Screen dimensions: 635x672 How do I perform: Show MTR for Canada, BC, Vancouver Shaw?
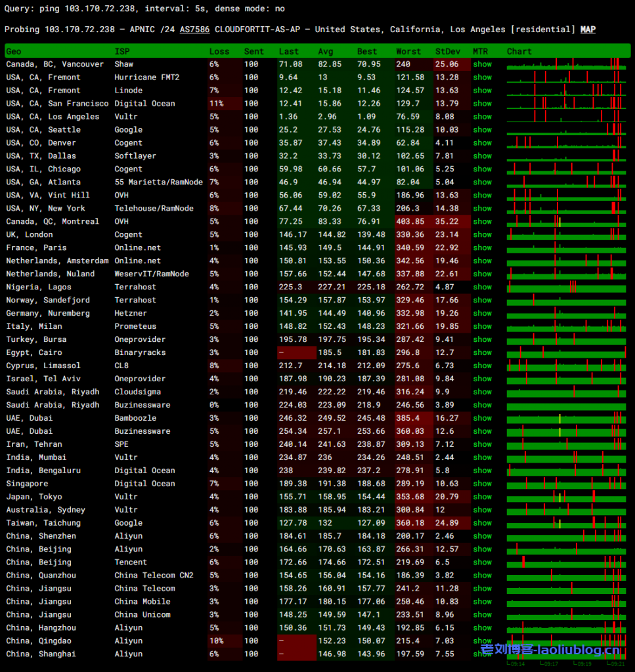pyautogui.click(x=482, y=64)
